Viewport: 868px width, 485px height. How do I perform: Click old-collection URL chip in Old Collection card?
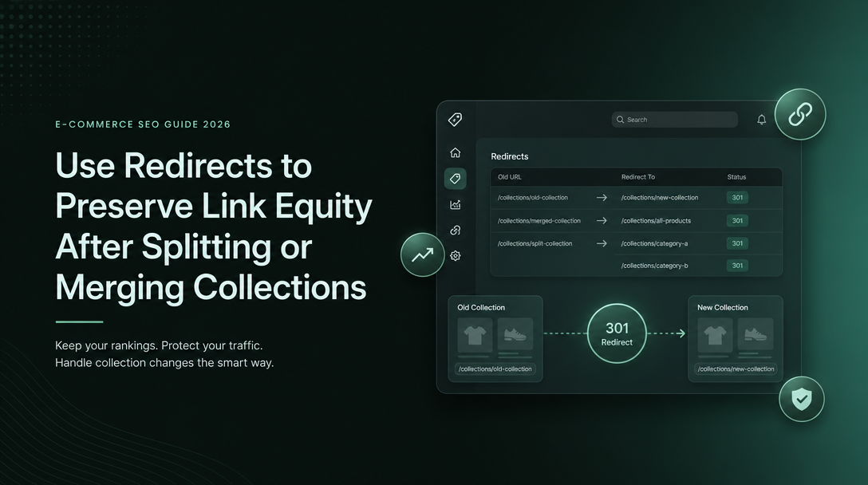click(x=495, y=369)
